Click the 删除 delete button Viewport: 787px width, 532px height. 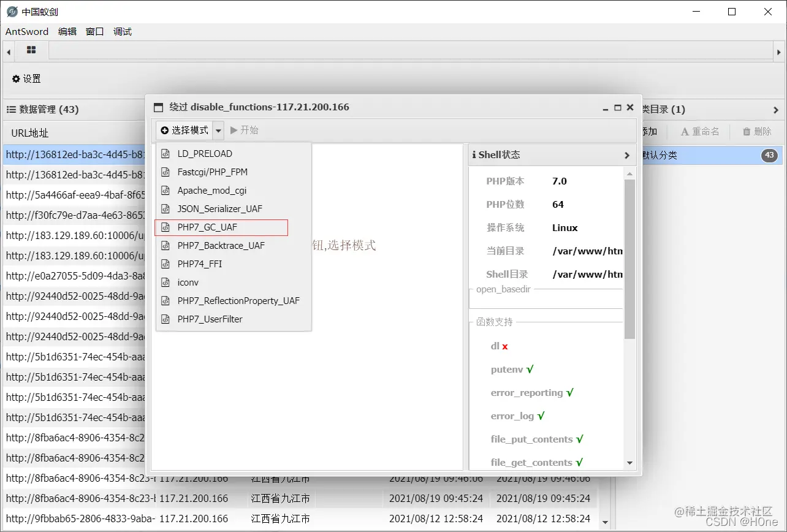[757, 131]
